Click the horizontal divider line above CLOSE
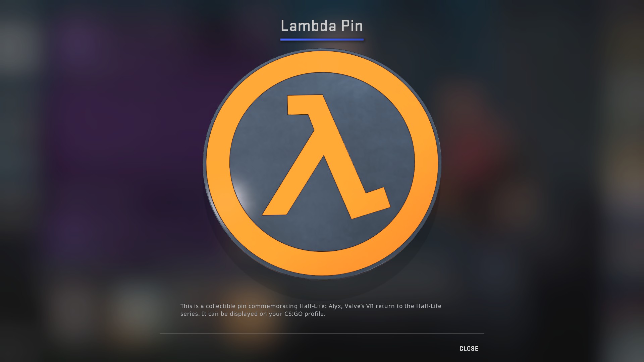The height and width of the screenshot is (362, 644). [322, 334]
